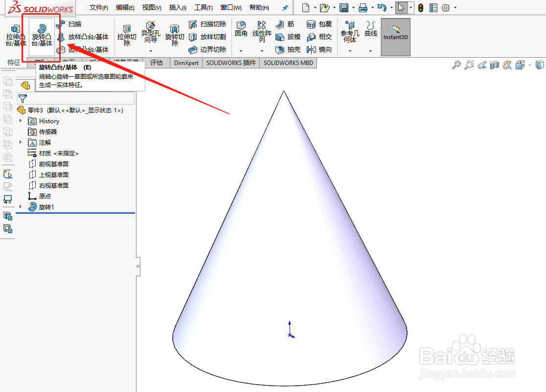The width and height of the screenshot is (546, 392).
Task: Choose Lofted Cut (放样切割)
Action: point(207,37)
